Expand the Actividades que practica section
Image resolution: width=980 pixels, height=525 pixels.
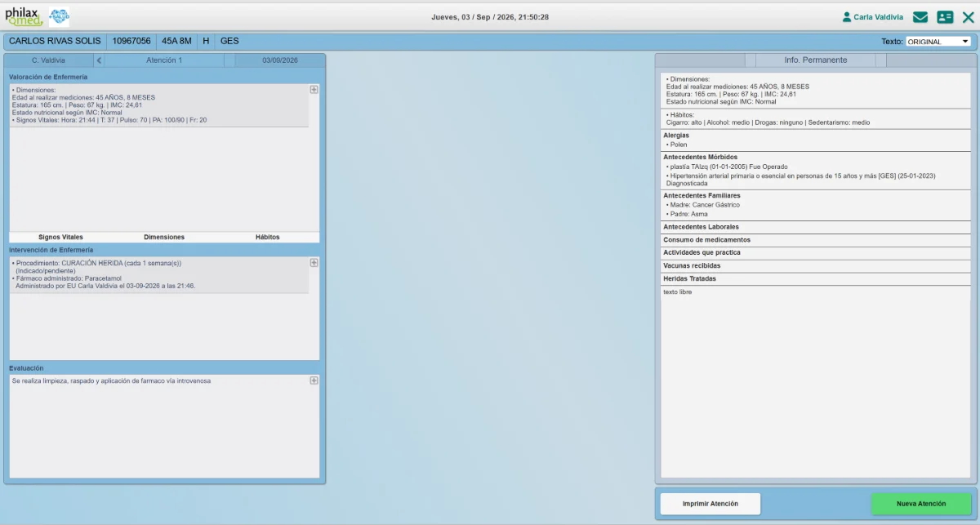pyautogui.click(x=816, y=253)
